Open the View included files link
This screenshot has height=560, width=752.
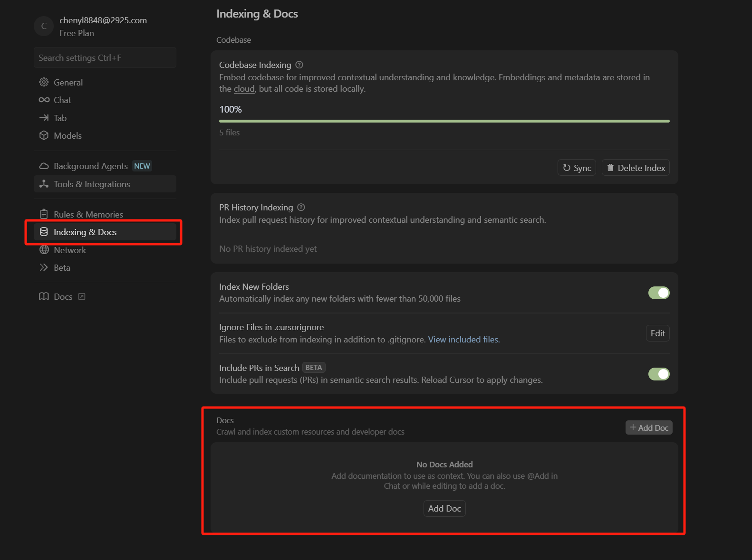coord(463,340)
